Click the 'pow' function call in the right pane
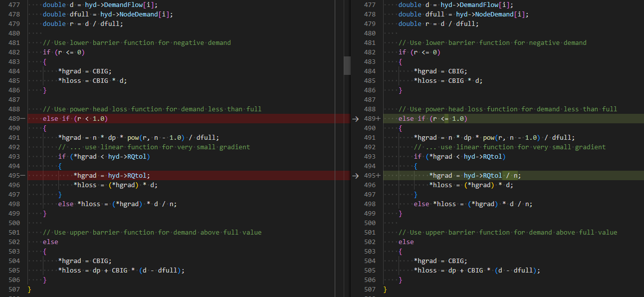Image resolution: width=644 pixels, height=297 pixels. pos(488,138)
